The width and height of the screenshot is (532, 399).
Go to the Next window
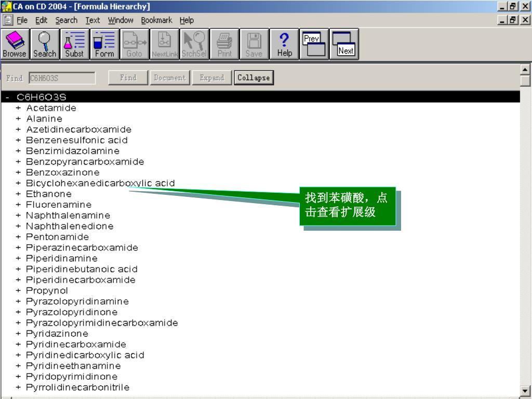pos(344,45)
